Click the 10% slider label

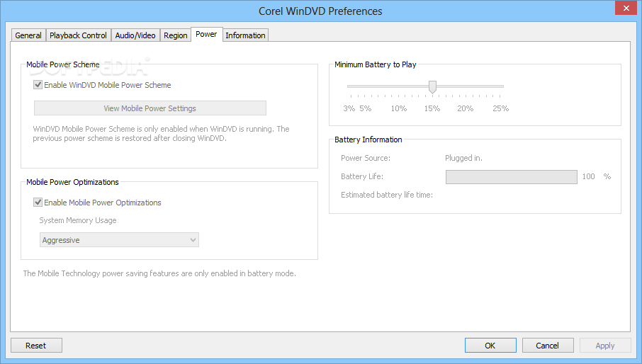tap(399, 108)
